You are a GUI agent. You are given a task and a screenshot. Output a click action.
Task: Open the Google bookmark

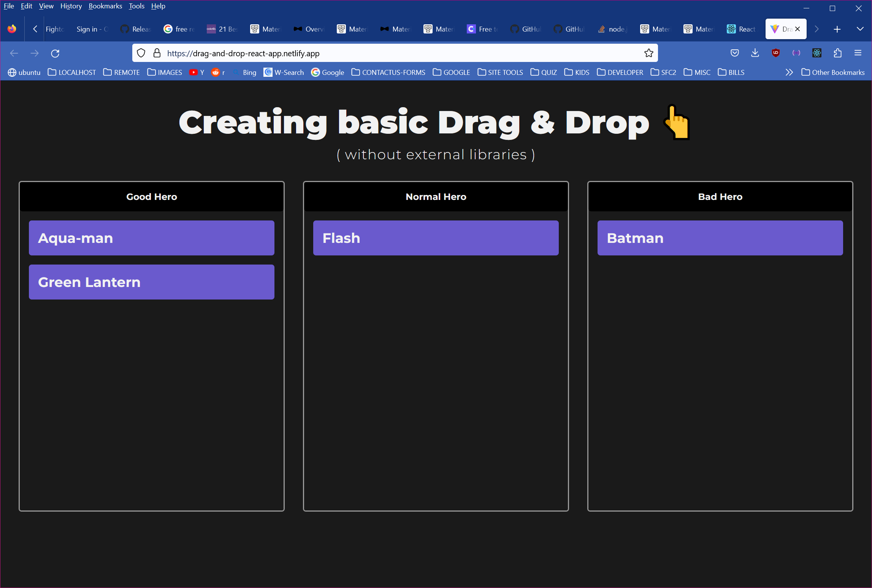tap(328, 72)
